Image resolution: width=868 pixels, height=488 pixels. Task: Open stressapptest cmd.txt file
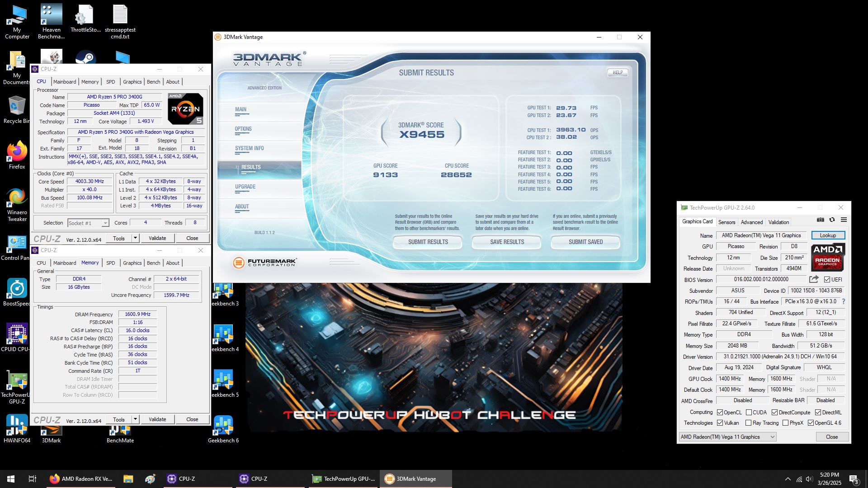tap(120, 22)
